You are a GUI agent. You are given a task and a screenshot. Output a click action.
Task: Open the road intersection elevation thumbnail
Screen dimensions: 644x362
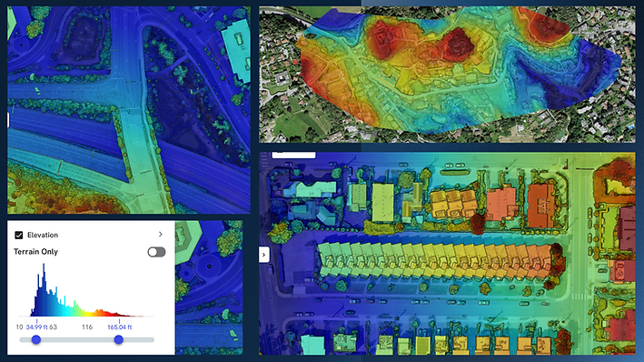[129, 110]
